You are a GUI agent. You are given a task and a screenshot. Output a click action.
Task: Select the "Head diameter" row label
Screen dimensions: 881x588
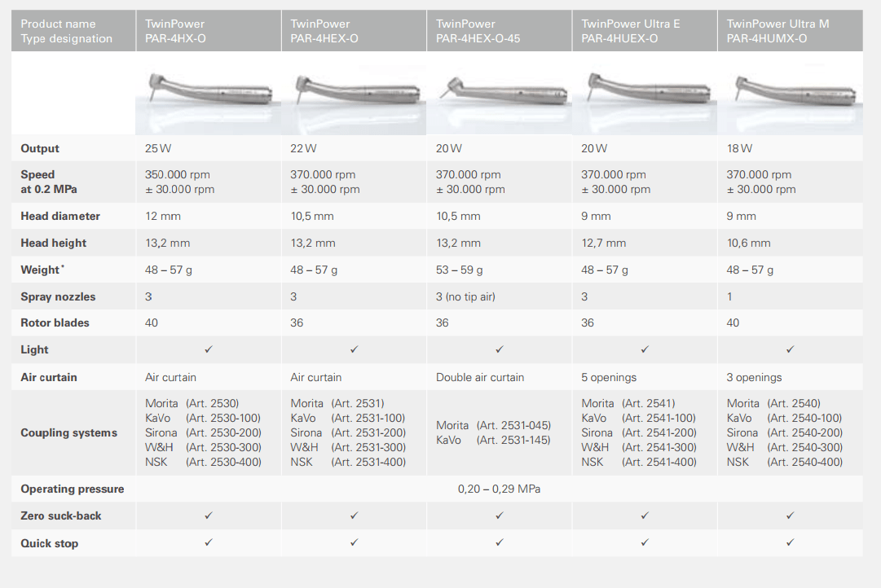[x=60, y=216]
